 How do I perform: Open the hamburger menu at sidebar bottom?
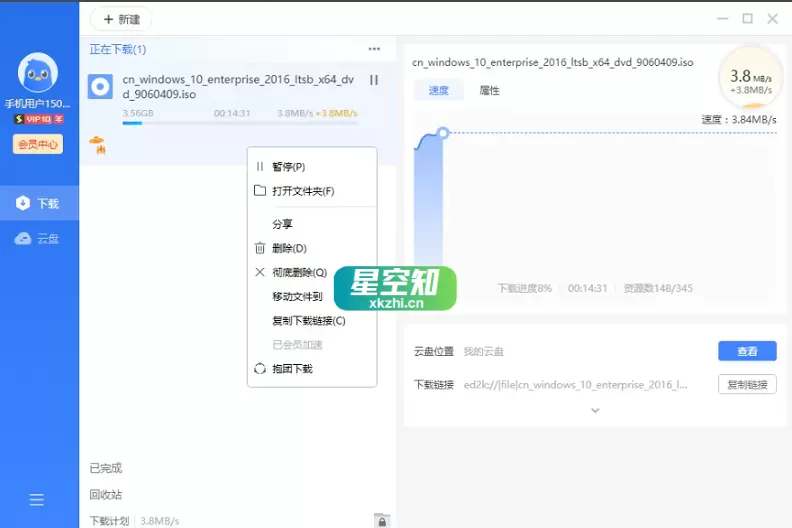[x=36, y=500]
